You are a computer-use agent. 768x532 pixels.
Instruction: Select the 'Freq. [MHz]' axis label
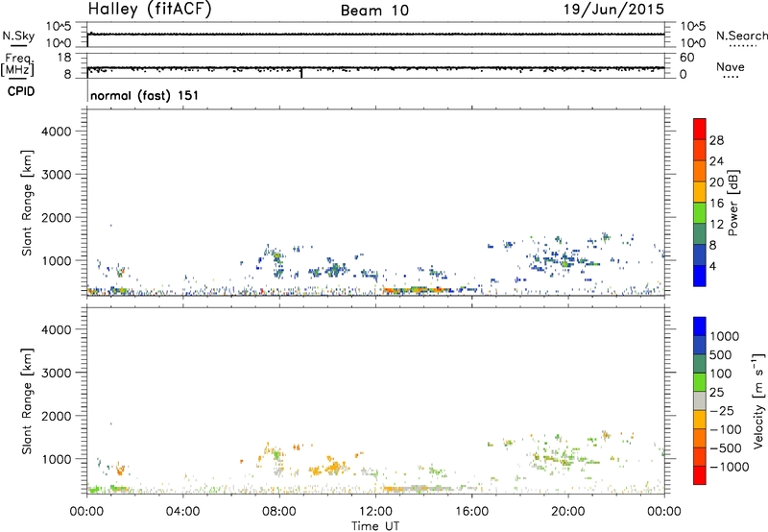click(17, 64)
